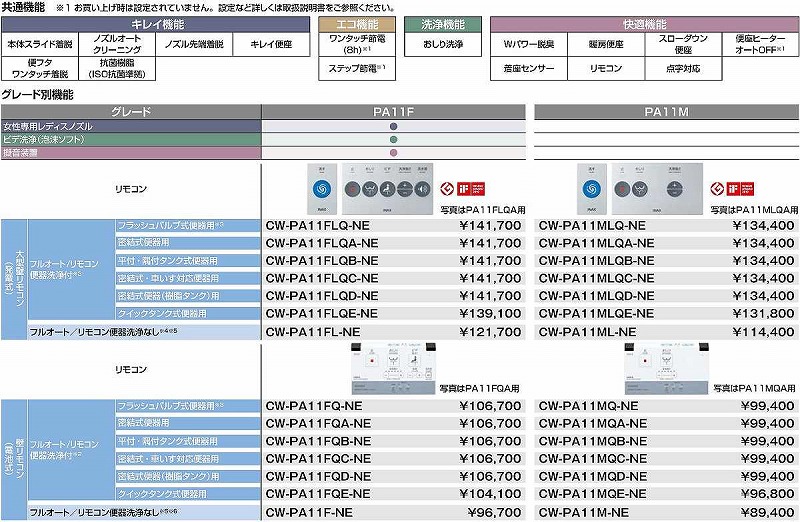
Task: Click the PA11M grade column header
Action: click(665, 110)
